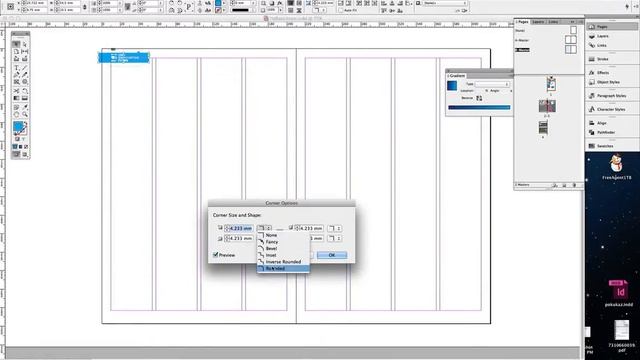This screenshot has width=640, height=360.
Task: Open the Effects panel from dock
Action: [612, 73]
